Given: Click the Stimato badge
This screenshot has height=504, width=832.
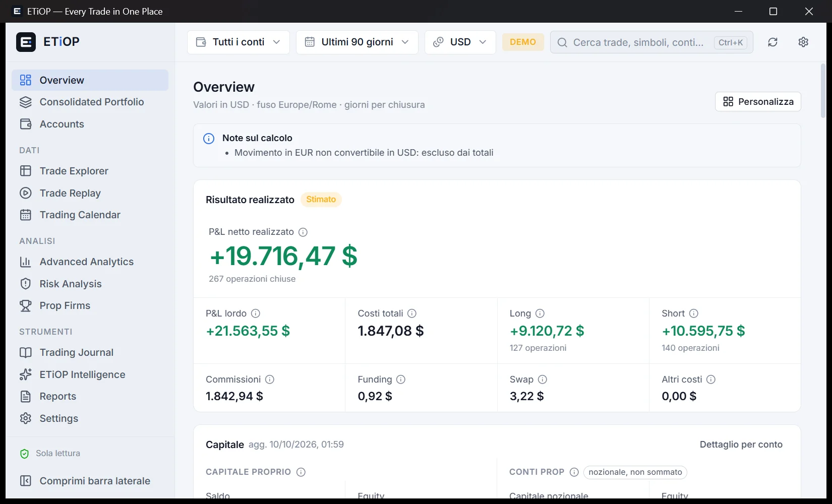Looking at the screenshot, I should 321,200.
